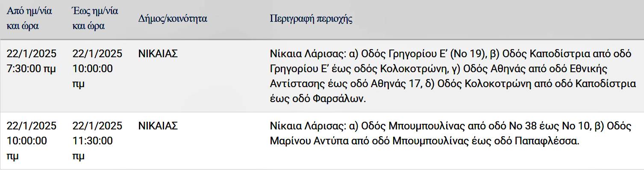The height and width of the screenshot is (170, 644).
Task: Click description mentioning Οδός Μπουμπουλίνας
Action: (451, 133)
